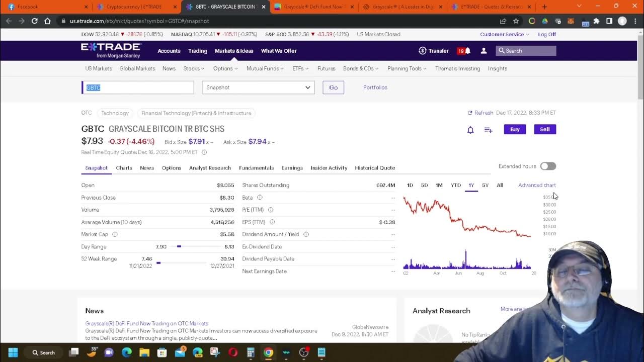
Task: Open a new Chrome tab
Action: pos(544,7)
